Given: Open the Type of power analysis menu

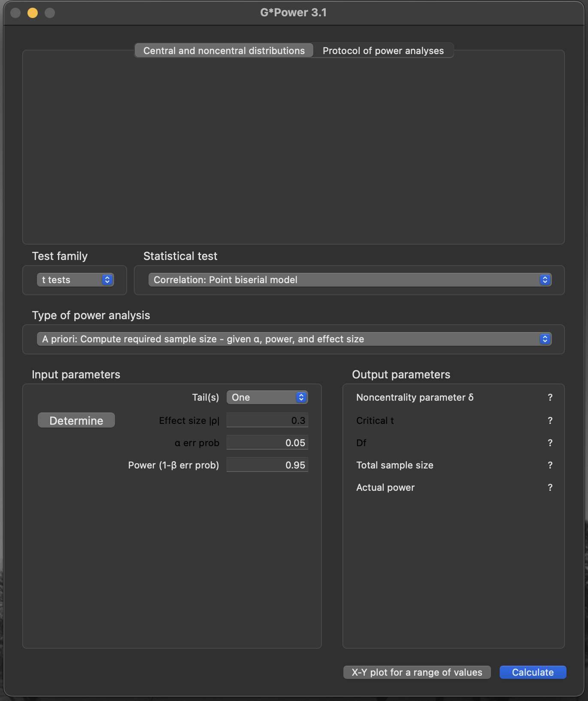Looking at the screenshot, I should 294,339.
